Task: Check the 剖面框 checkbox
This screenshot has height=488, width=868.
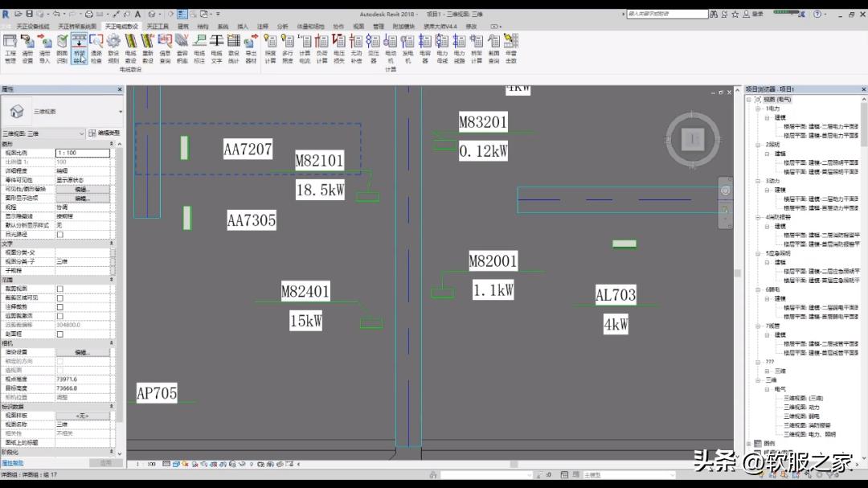Action: tap(60, 334)
